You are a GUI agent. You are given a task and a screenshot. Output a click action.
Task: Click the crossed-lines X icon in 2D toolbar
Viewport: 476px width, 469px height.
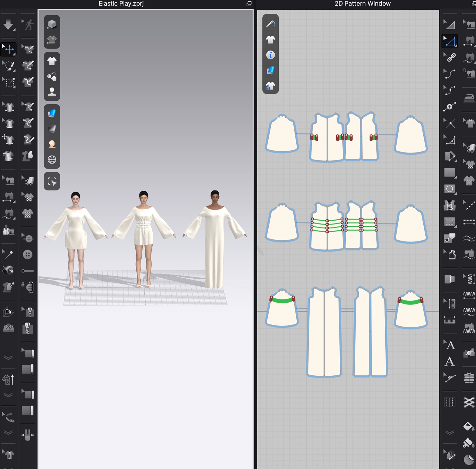pyautogui.click(x=469, y=402)
